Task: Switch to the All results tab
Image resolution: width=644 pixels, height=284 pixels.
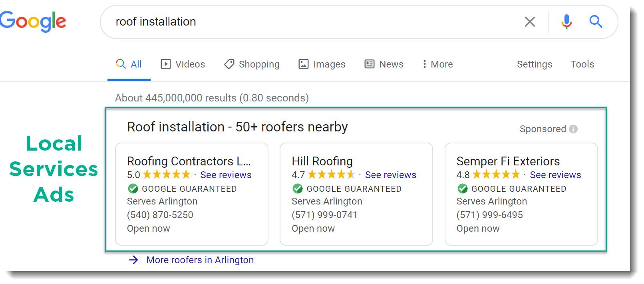Action: pyautogui.click(x=129, y=64)
